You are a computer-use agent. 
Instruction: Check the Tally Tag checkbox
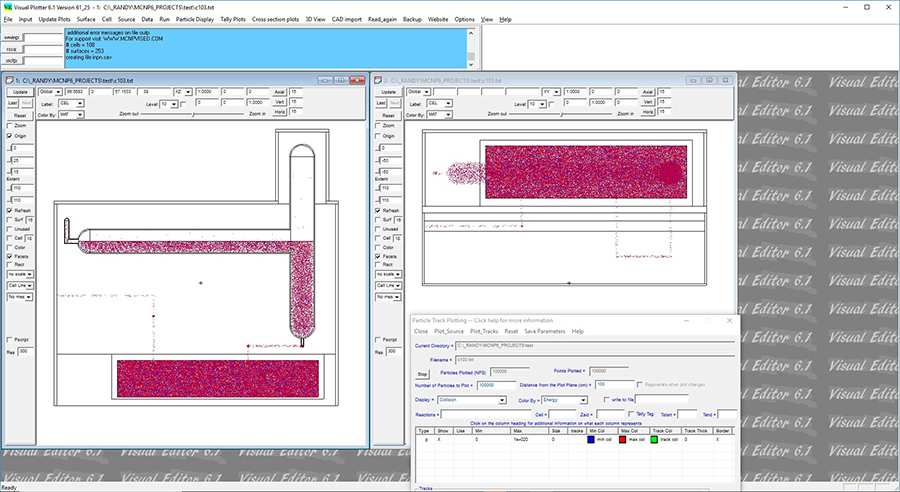click(x=631, y=414)
